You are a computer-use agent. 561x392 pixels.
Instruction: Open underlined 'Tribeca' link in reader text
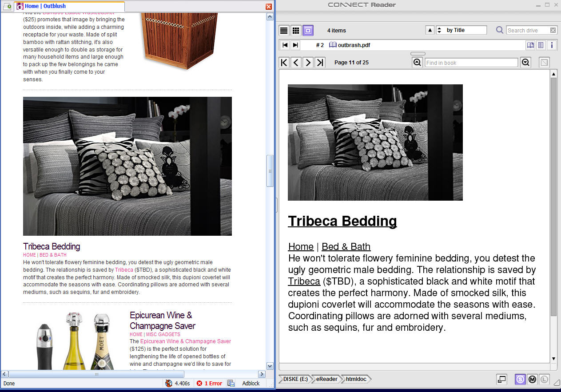pos(304,281)
